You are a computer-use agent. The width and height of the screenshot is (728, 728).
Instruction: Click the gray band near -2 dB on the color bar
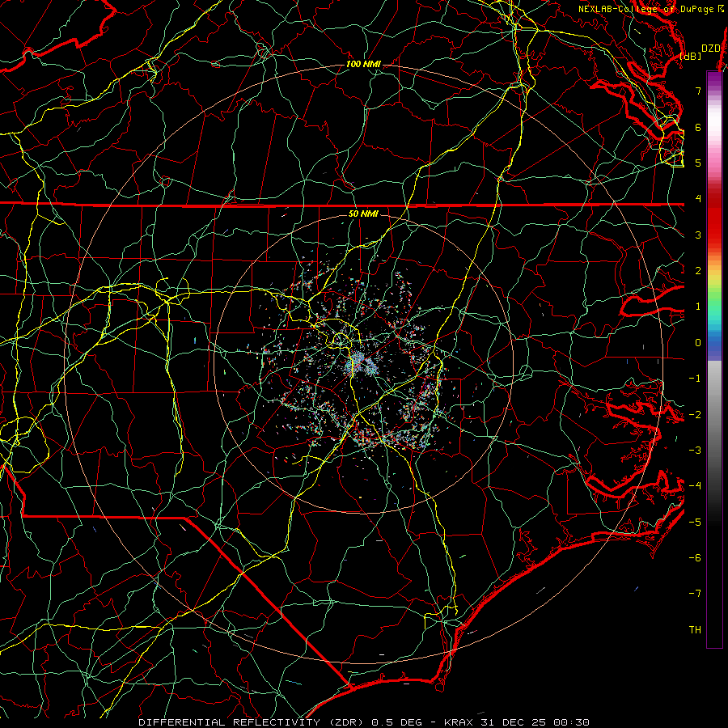point(714,413)
